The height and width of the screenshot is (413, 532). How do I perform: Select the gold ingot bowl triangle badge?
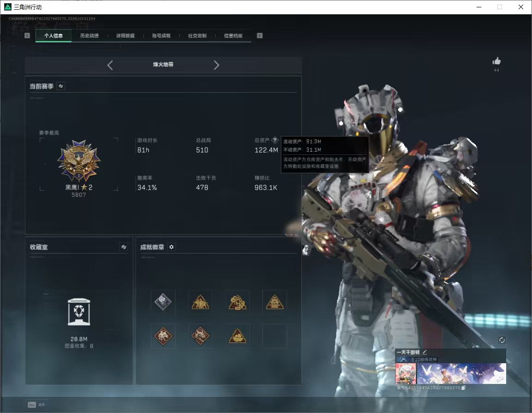[x=237, y=336]
